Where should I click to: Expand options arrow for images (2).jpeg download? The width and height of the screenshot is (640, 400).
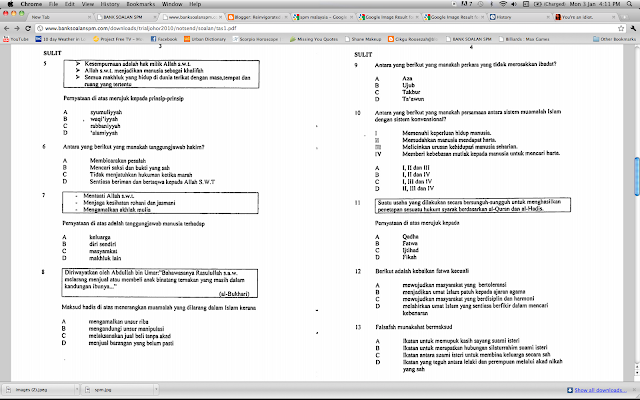pos(77,390)
